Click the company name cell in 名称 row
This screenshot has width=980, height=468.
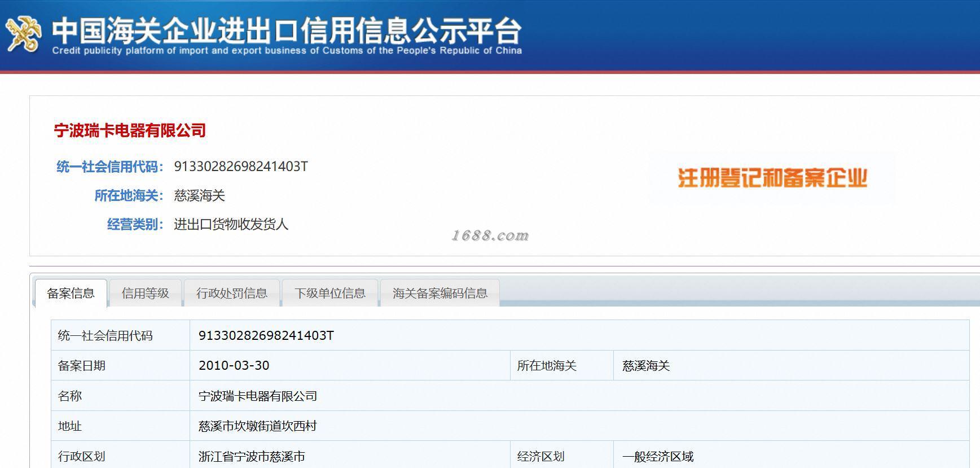pyautogui.click(x=579, y=396)
